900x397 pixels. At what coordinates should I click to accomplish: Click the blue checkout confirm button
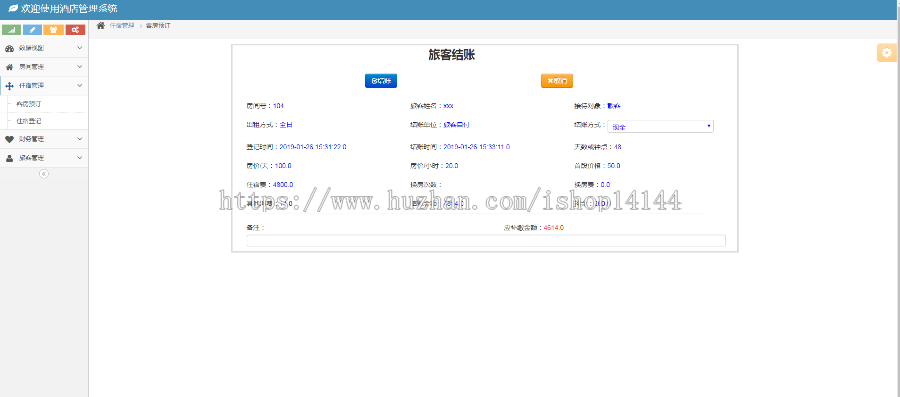coord(381,81)
